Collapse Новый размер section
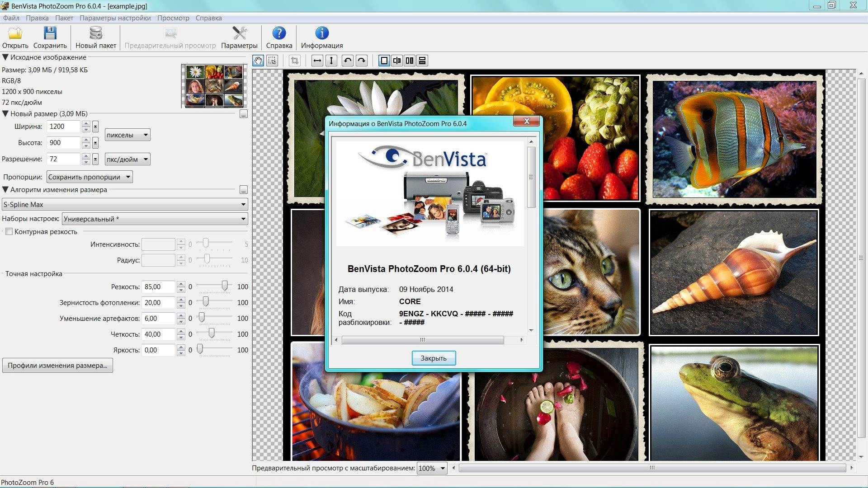The image size is (868, 488). [5, 114]
